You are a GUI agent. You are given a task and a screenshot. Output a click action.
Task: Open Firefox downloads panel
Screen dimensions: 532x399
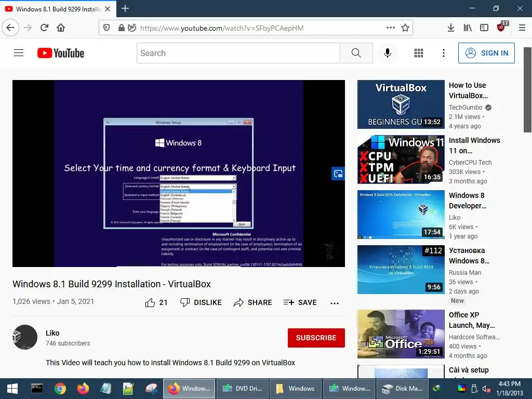[x=450, y=28]
